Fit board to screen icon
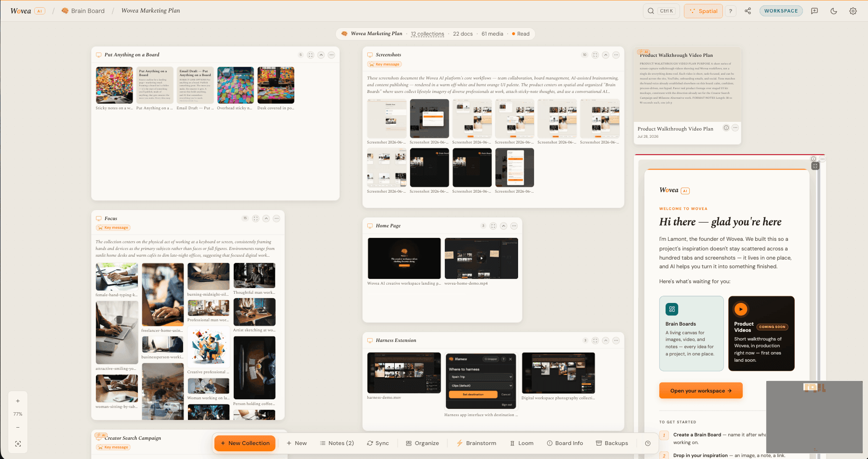 18,444
